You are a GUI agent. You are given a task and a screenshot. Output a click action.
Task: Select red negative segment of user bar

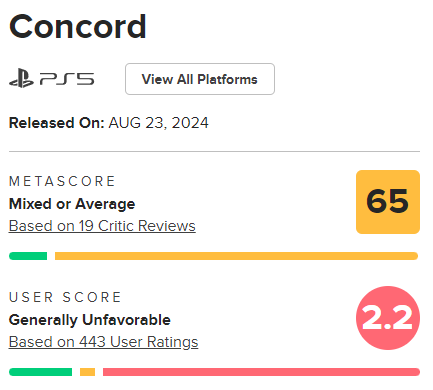(261, 372)
